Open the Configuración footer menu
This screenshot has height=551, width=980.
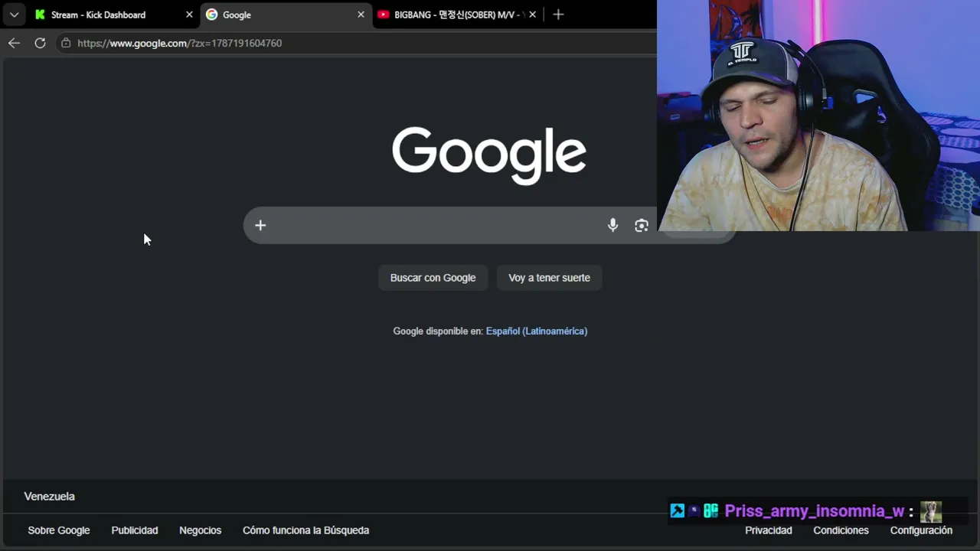pyautogui.click(x=921, y=530)
